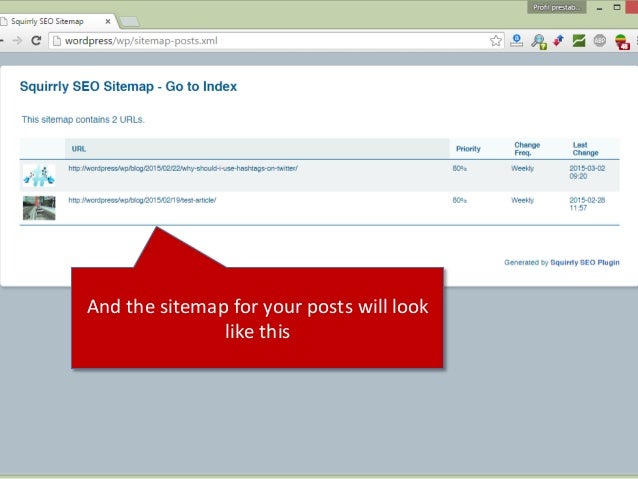Click the Last Change column header
The height and width of the screenshot is (479, 638).
point(585,149)
